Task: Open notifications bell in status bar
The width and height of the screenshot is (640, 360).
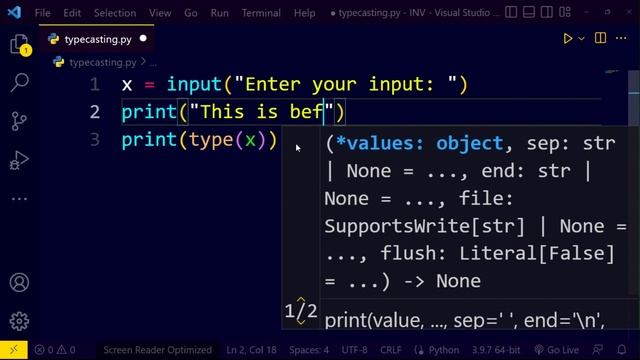Action: point(622,350)
